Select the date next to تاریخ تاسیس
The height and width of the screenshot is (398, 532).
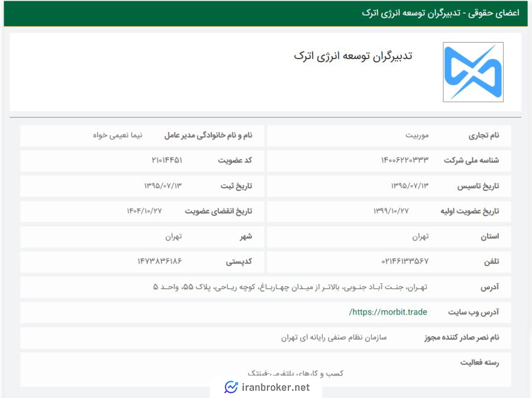tap(410, 186)
